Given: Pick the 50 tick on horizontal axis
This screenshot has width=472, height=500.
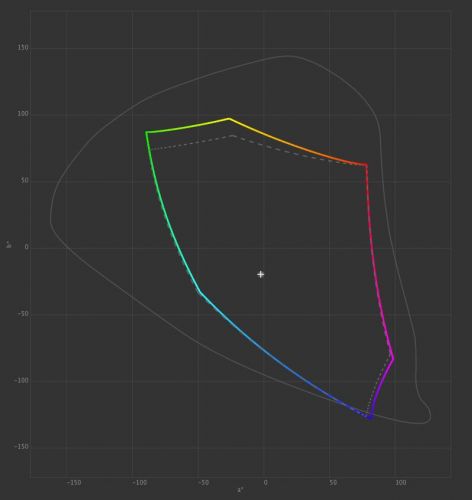Looking at the screenshot, I should 333,483.
